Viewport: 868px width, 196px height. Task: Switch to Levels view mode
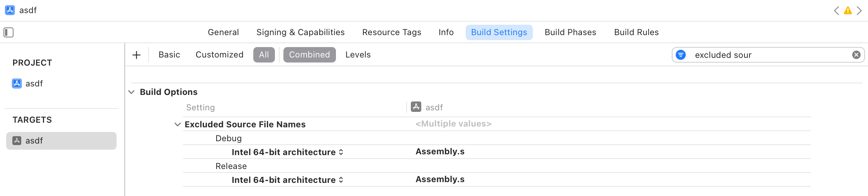358,55
